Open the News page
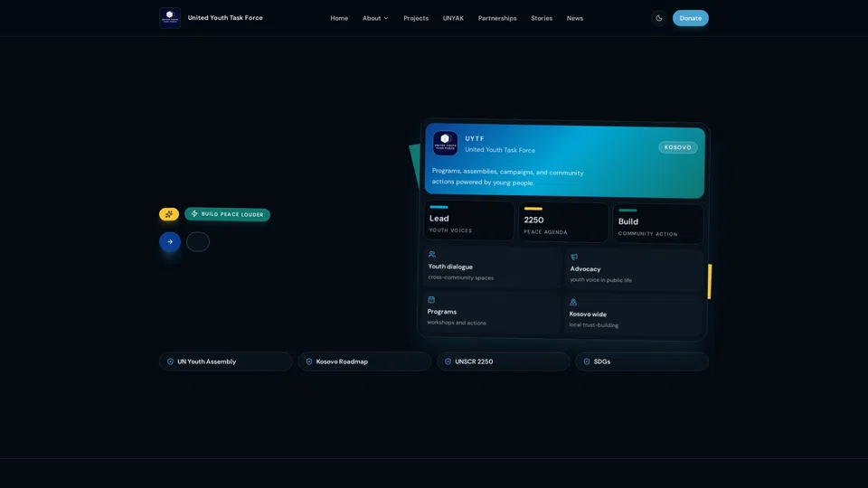The width and height of the screenshot is (868, 488). [x=575, y=18]
